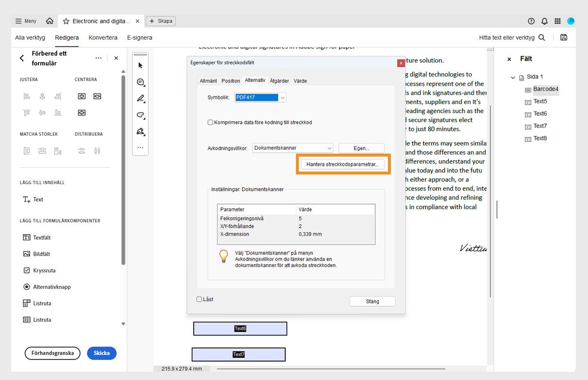Select the Text6 form field on page
The image size is (588, 380).
(240, 329)
